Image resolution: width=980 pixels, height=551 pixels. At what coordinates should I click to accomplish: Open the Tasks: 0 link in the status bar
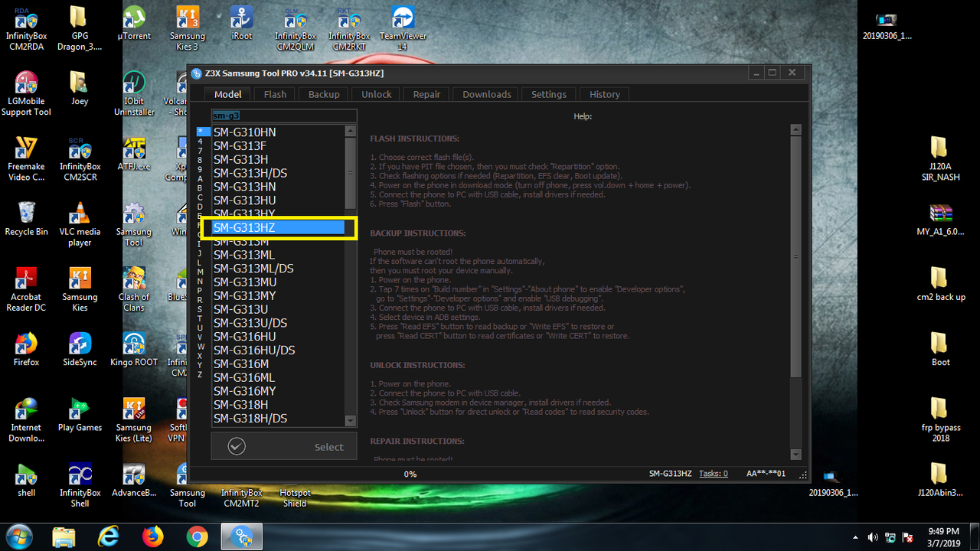coord(714,474)
